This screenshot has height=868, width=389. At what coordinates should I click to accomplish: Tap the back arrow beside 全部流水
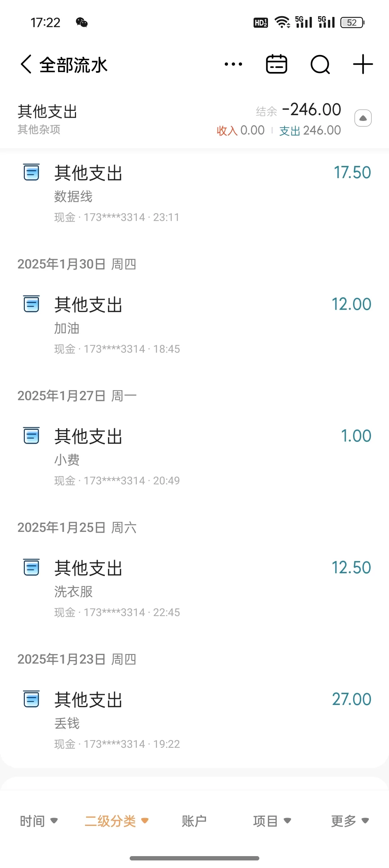point(26,65)
